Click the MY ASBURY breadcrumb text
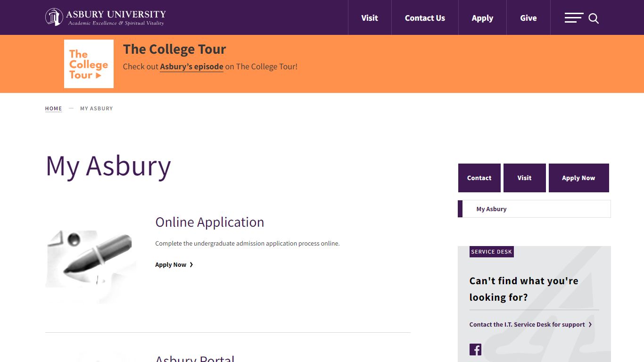Image resolution: width=644 pixels, height=362 pixels. (97, 108)
